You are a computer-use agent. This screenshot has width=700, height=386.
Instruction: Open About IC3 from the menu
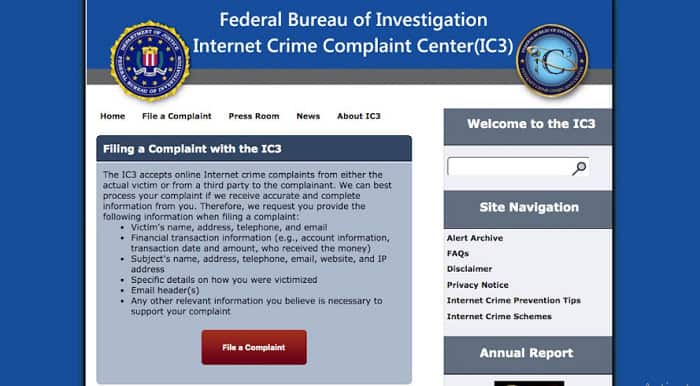359,116
